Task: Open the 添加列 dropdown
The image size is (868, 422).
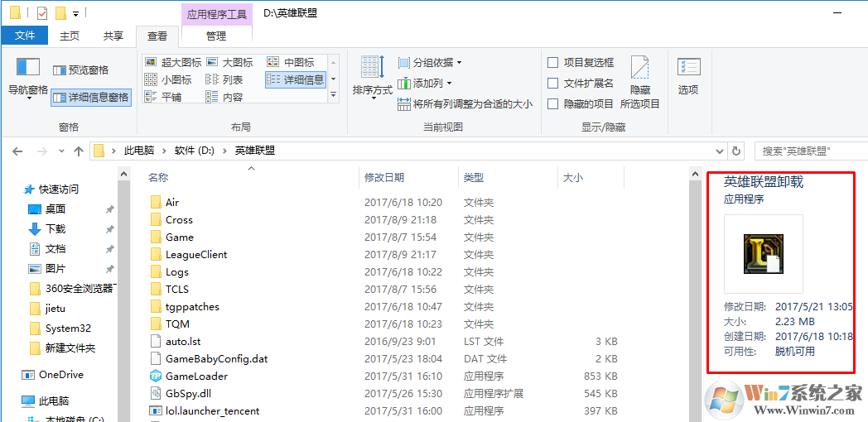Action: [426, 84]
